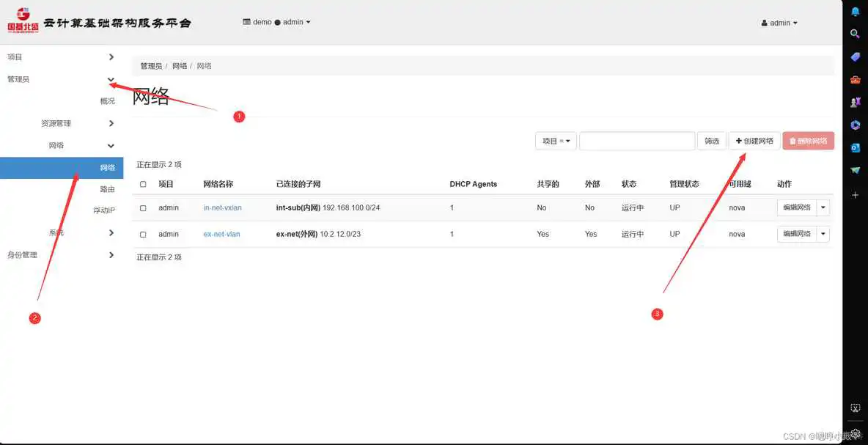
Task: Click the network search input field
Action: (x=636, y=140)
